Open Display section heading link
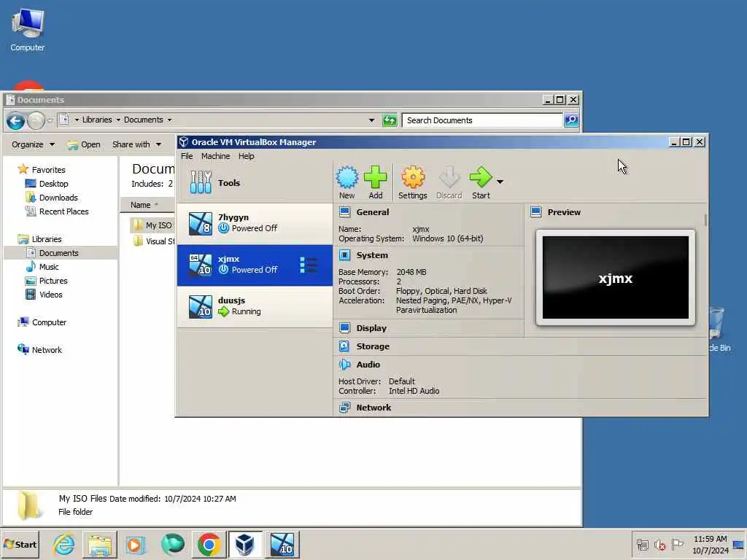 click(371, 328)
